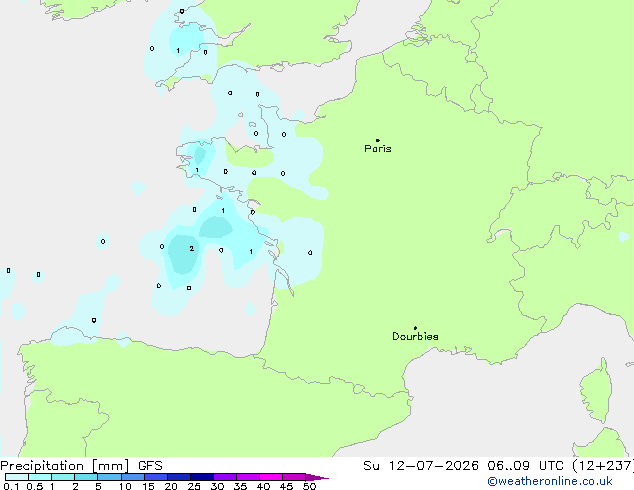Viewport: 634px width, 490px height.
Task: Pick the legend swatch between 10 and 15
Action: [x=132, y=477]
